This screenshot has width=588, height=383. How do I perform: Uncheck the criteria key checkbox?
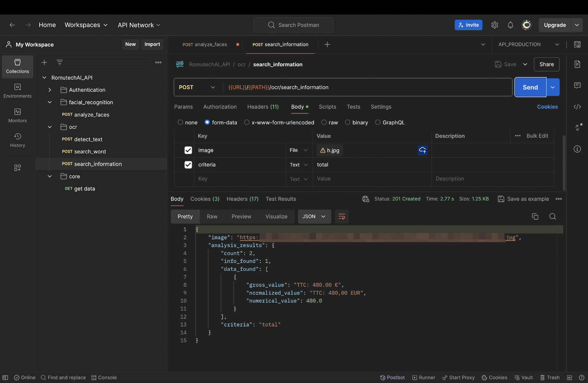188,165
